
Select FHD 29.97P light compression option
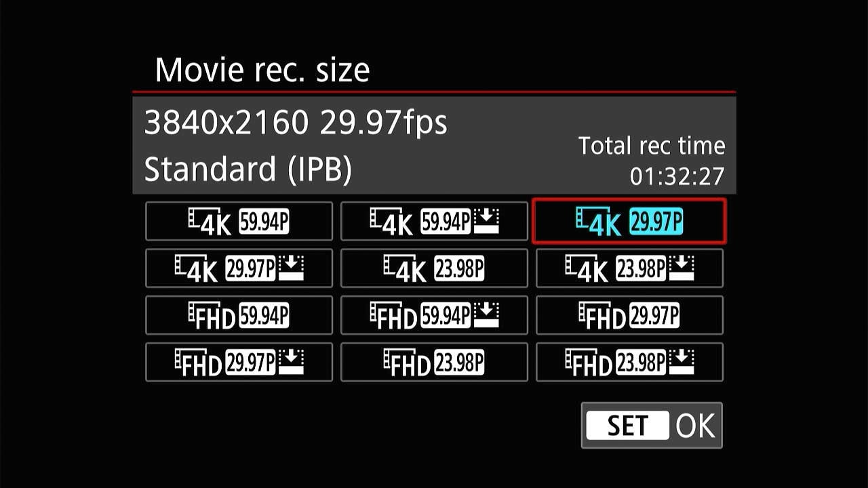239,362
